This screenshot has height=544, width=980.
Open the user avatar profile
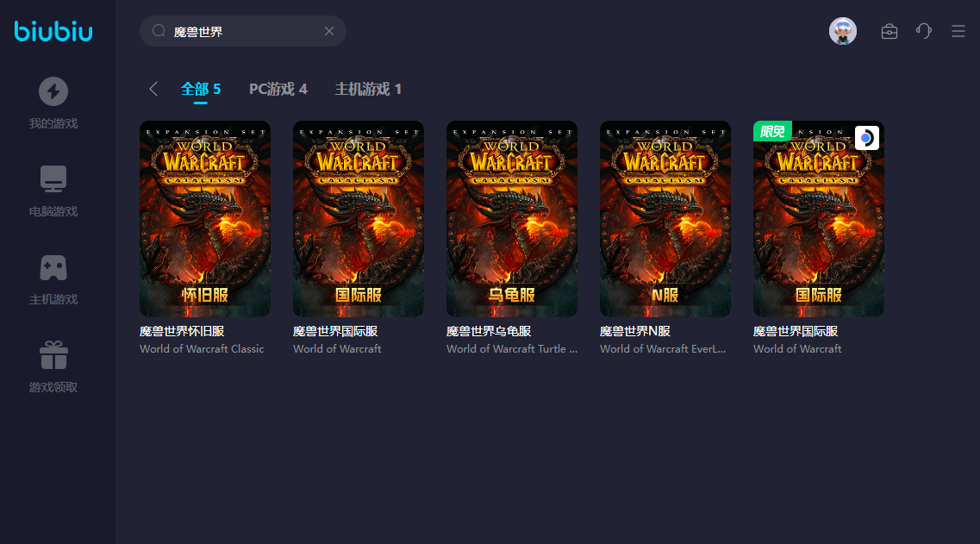(842, 31)
